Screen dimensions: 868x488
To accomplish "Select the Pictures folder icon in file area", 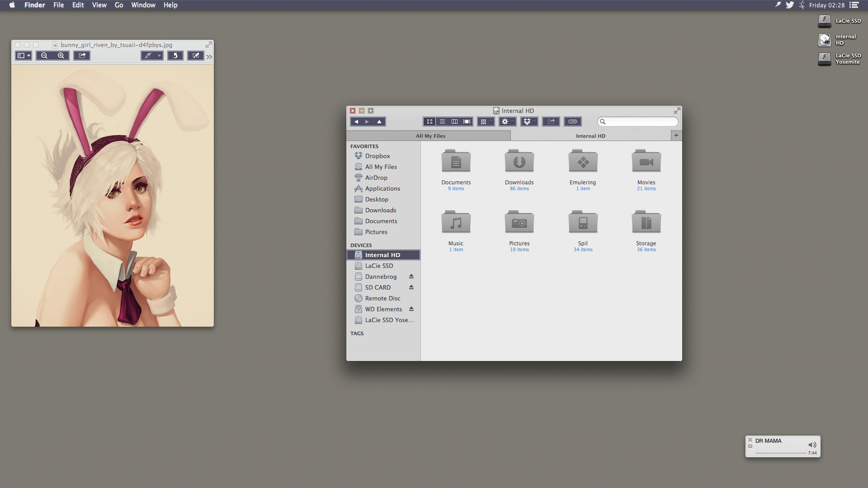I will 519,222.
